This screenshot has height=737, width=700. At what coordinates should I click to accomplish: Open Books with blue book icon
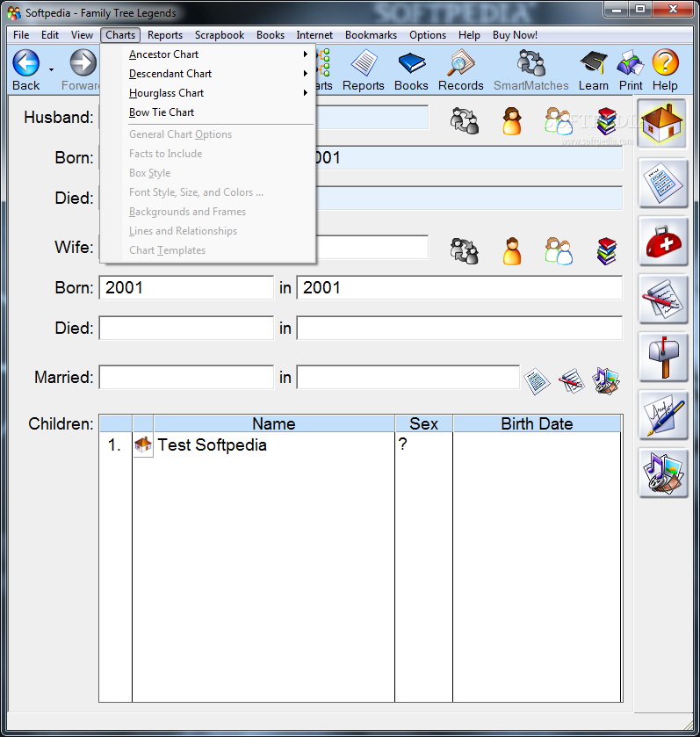[411, 70]
